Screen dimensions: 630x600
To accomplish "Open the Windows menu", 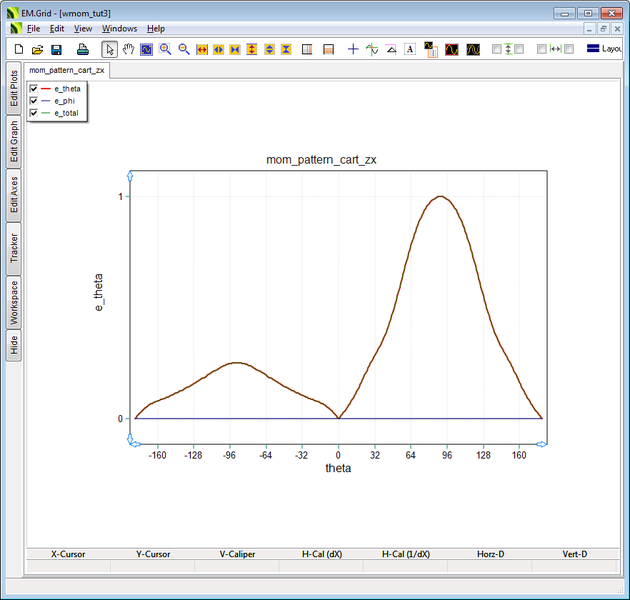I will coord(119,29).
